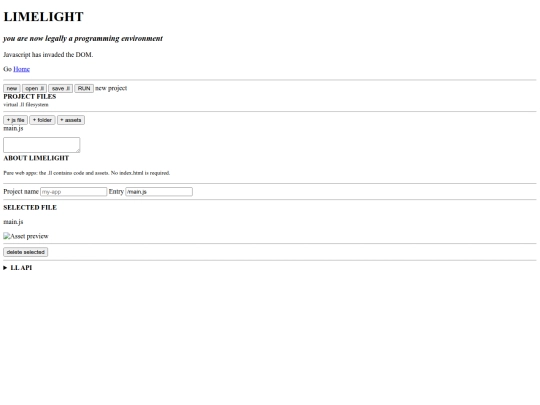Click the broken Asset preview image
This screenshot has width=540, height=405.
click(x=26, y=236)
